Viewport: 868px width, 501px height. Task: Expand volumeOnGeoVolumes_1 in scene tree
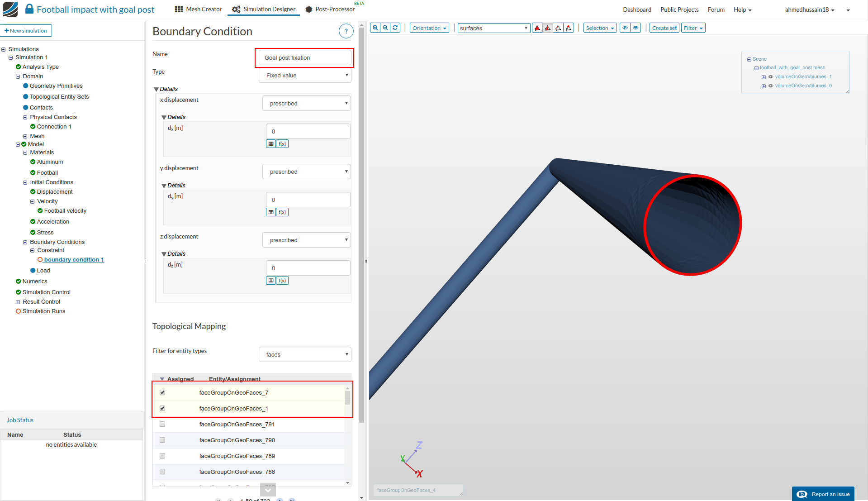[x=764, y=77]
